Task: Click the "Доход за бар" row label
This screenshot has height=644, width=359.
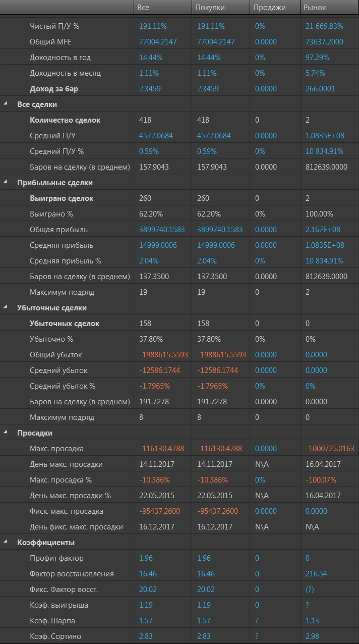Action: click(54, 89)
